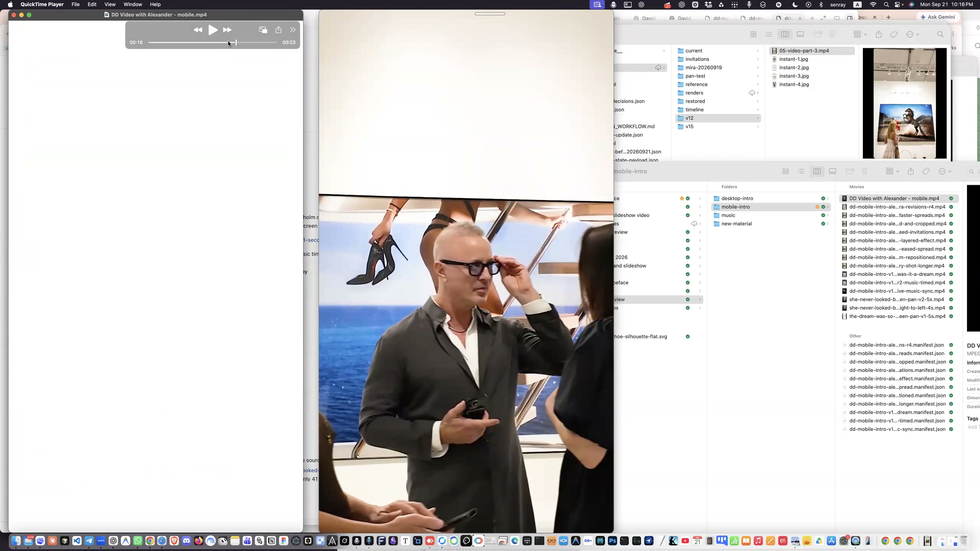Open the QuickTime share button

278,30
